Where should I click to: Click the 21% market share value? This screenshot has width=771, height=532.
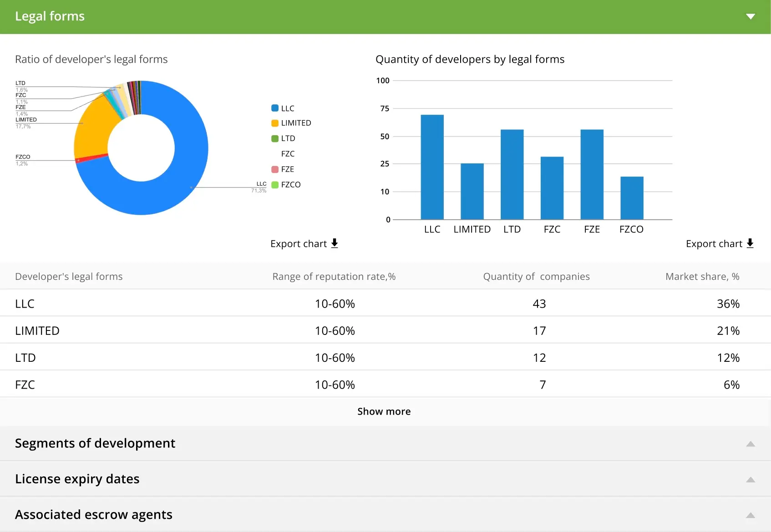click(728, 330)
